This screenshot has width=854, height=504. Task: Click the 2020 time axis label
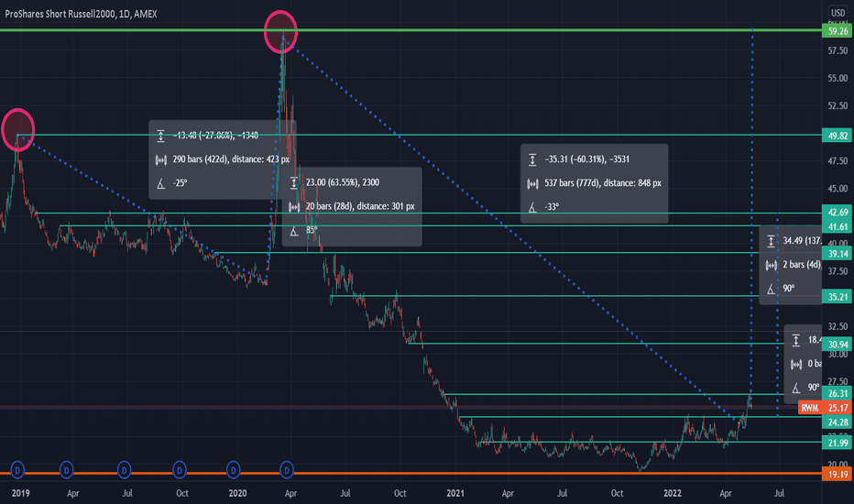pyautogui.click(x=237, y=493)
